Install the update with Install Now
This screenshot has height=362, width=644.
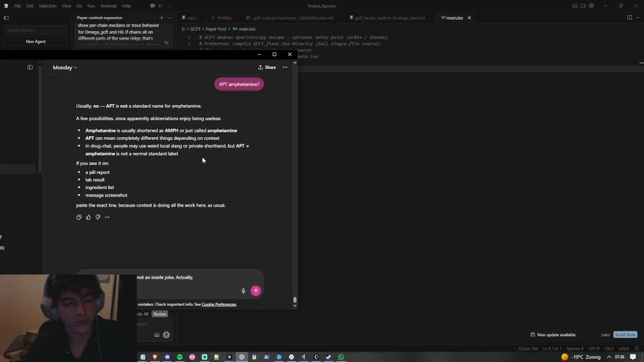pos(625,335)
